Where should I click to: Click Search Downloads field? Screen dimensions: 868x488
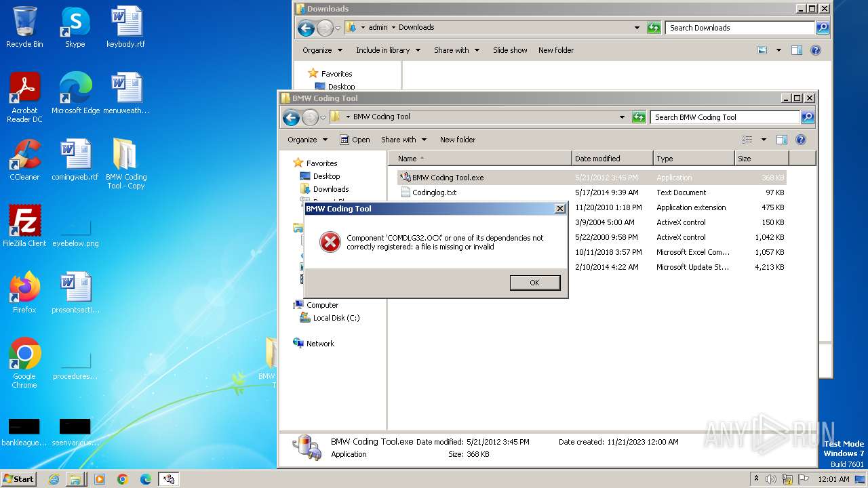click(741, 28)
